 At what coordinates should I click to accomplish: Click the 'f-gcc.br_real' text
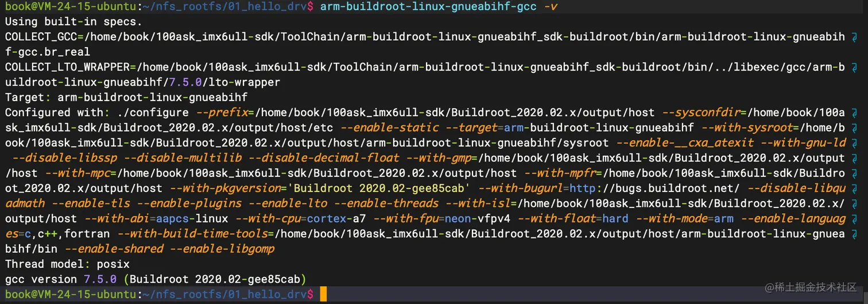[x=48, y=52]
